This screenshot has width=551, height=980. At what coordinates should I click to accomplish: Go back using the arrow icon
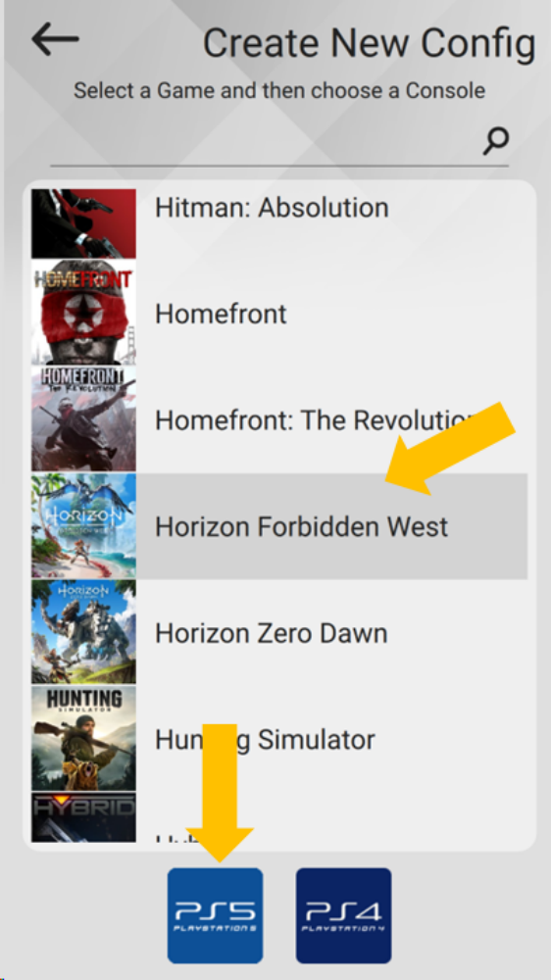[55, 39]
